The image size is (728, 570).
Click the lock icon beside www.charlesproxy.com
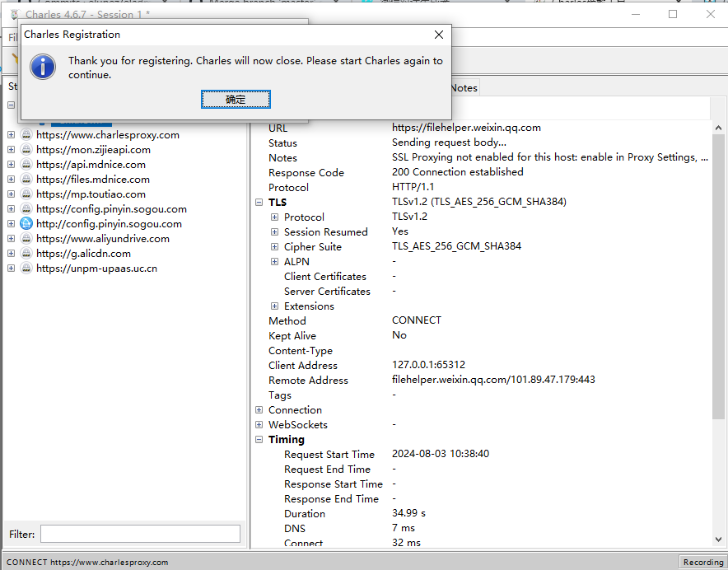[26, 135]
